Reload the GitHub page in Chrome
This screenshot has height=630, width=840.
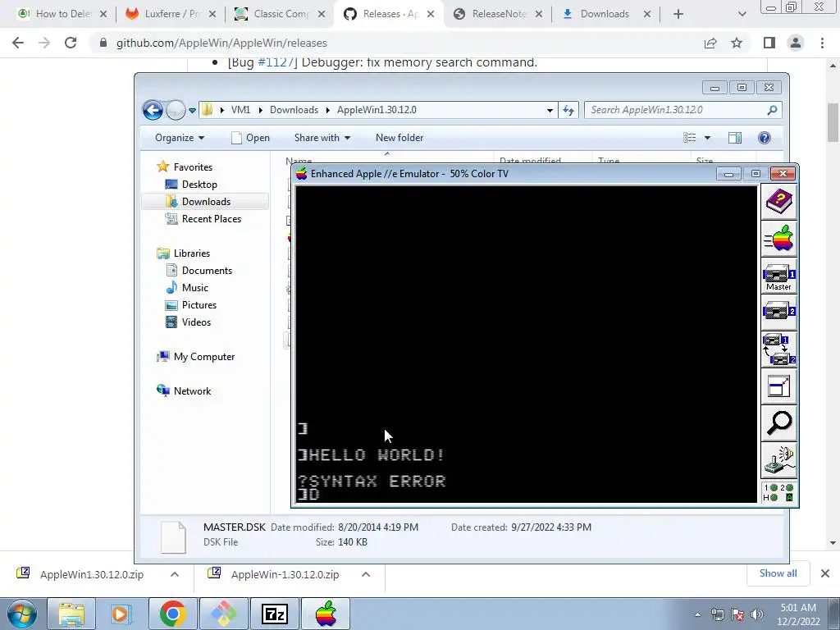pyautogui.click(x=71, y=43)
